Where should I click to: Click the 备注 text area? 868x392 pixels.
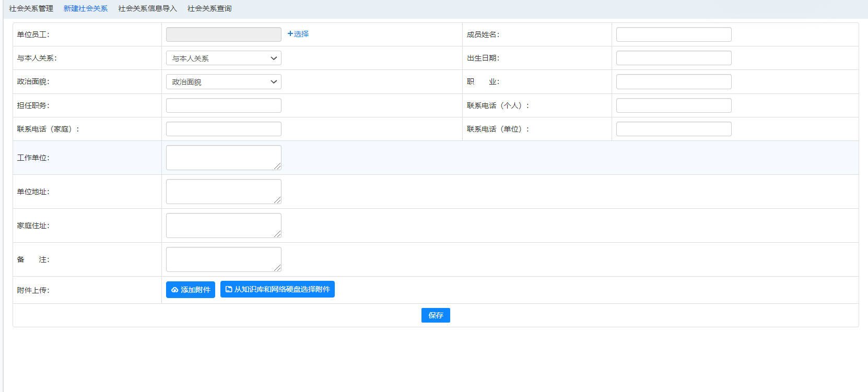pyautogui.click(x=224, y=259)
